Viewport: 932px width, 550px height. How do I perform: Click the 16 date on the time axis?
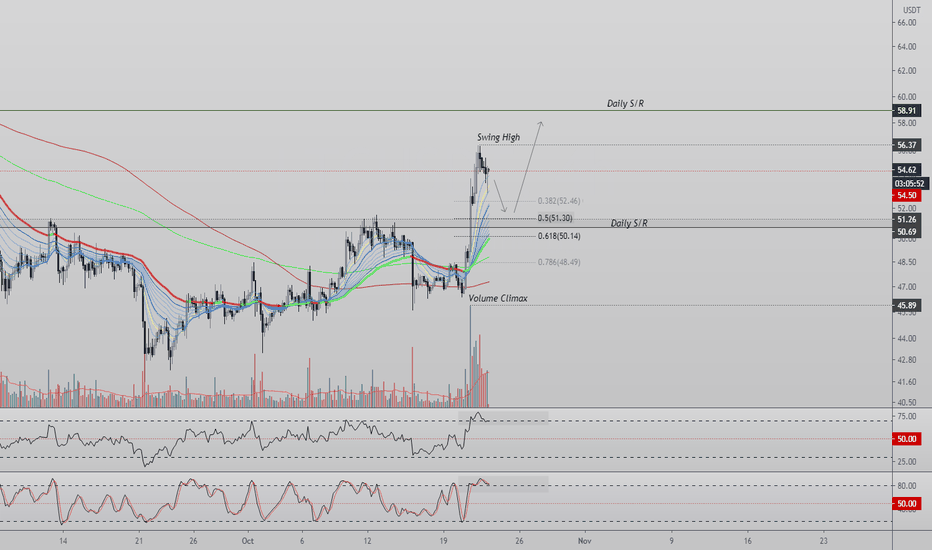coord(748,541)
